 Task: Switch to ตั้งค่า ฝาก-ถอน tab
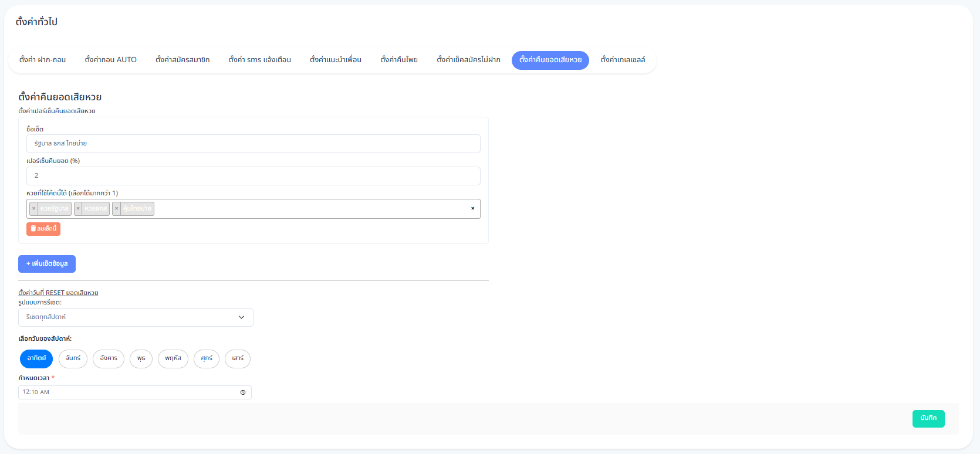click(42, 60)
